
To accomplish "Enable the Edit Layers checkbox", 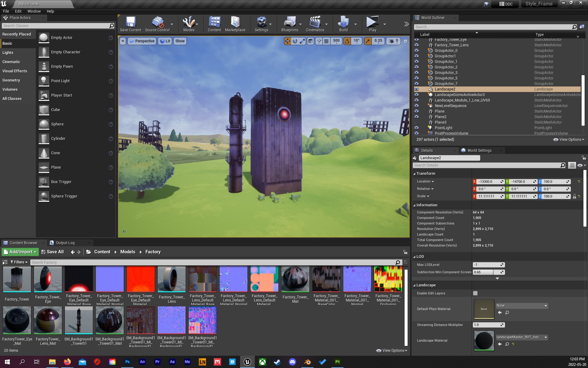I will [475, 293].
